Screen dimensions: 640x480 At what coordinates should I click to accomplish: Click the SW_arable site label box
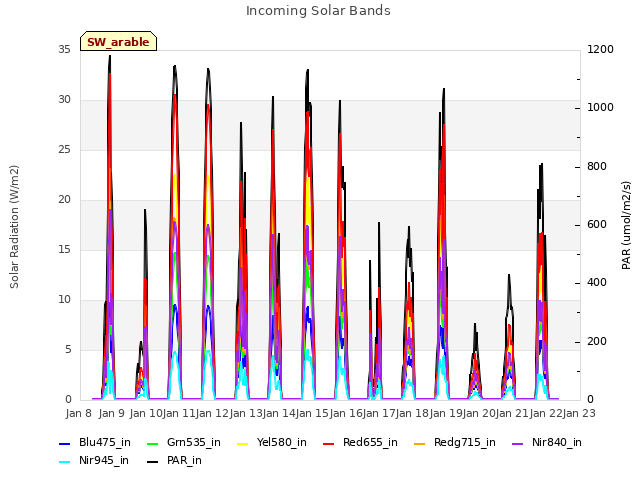[118, 41]
